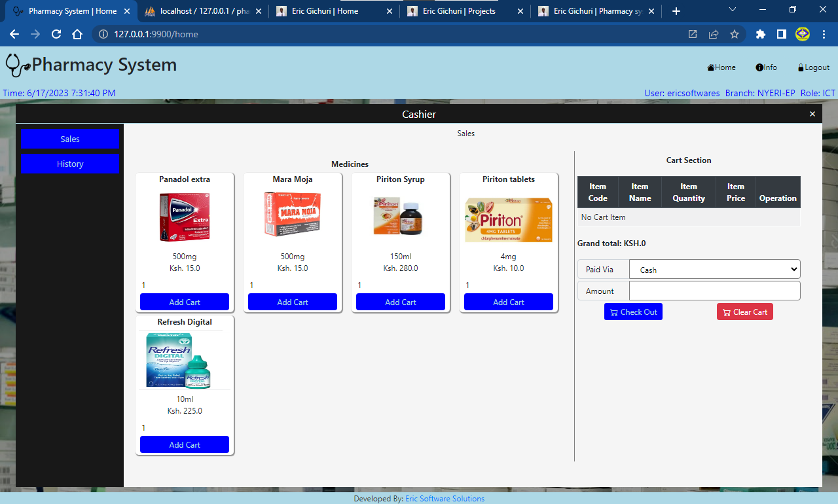The image size is (838, 504).
Task: Click the Refresh Digital product image
Action: (178, 361)
